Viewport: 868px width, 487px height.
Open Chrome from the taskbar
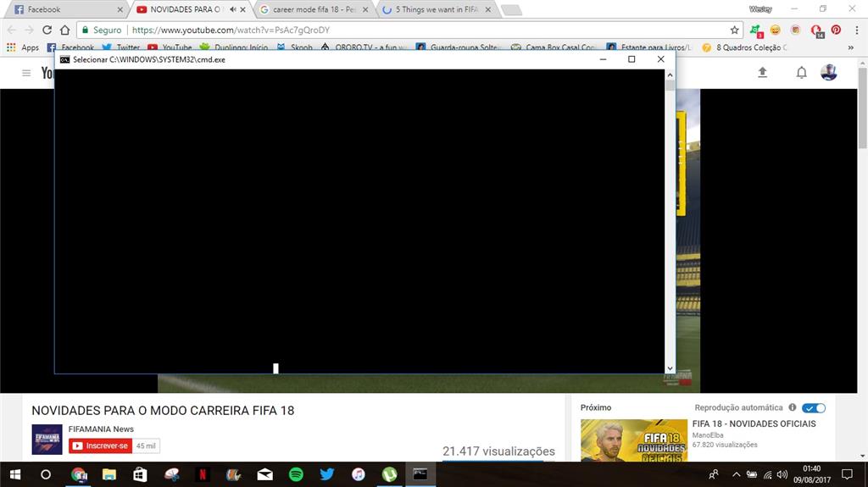[79, 474]
